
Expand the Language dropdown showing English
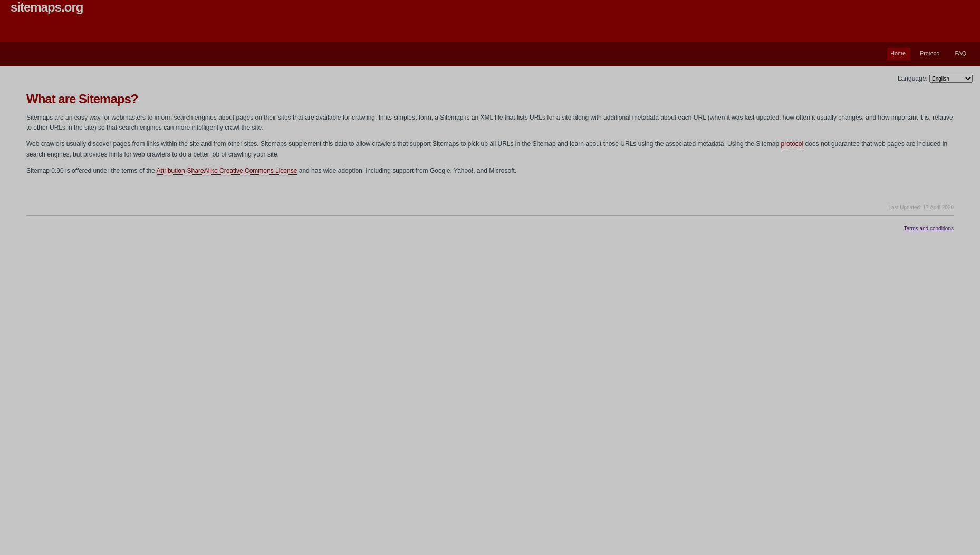coord(950,79)
